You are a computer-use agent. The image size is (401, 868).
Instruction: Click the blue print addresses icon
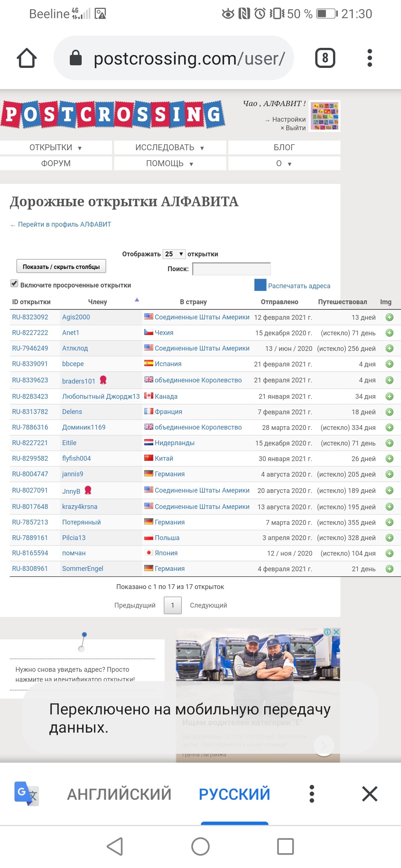tap(260, 285)
